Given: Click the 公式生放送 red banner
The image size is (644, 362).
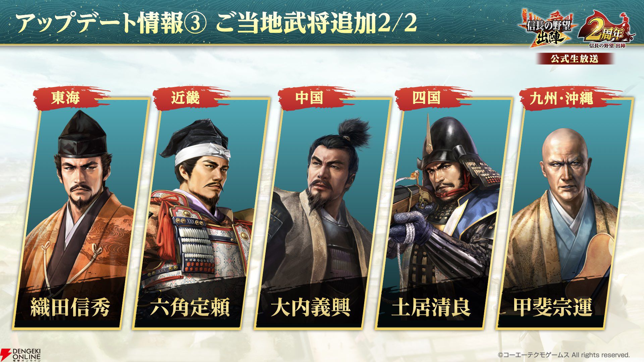Looking at the screenshot, I should coord(575,59).
